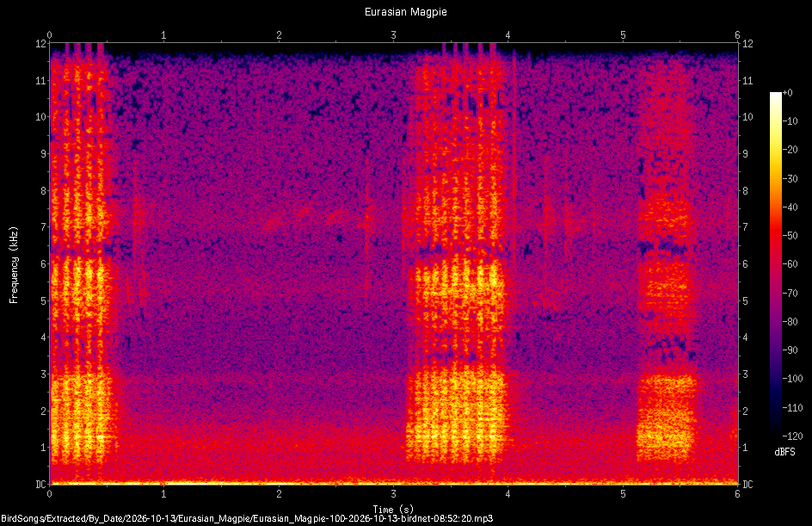Click the file path ending in birdnet-08:52:20.mp3
The width and height of the screenshot is (812, 526).
(247, 518)
